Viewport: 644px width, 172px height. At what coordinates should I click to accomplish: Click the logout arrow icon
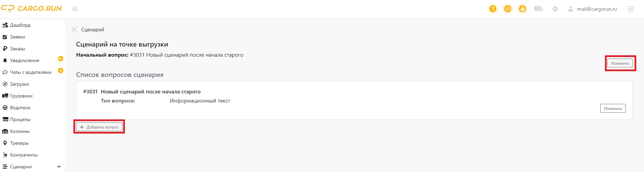point(630,9)
